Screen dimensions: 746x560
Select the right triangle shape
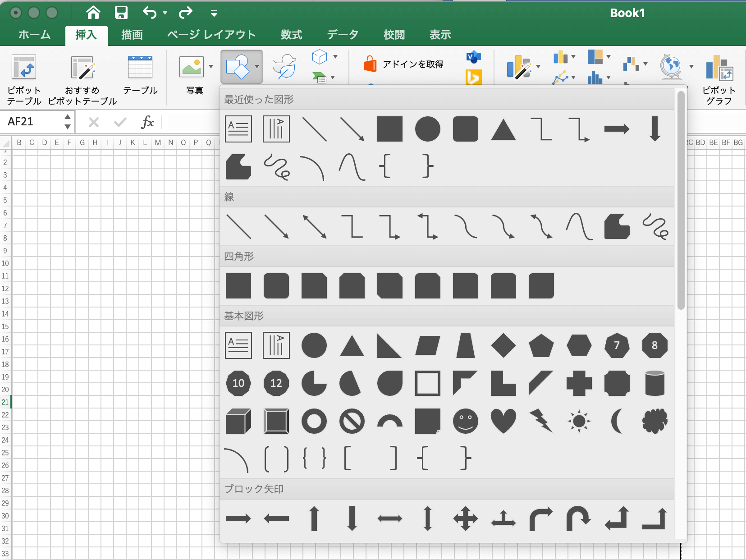pyautogui.click(x=390, y=345)
